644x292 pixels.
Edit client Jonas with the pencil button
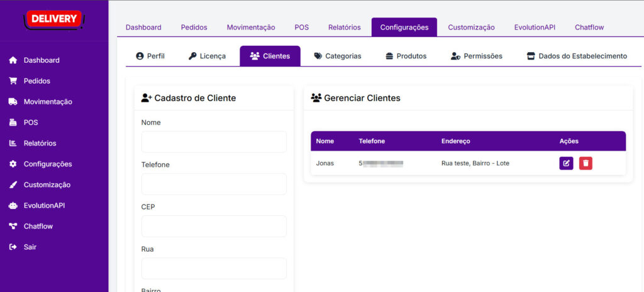click(x=566, y=163)
